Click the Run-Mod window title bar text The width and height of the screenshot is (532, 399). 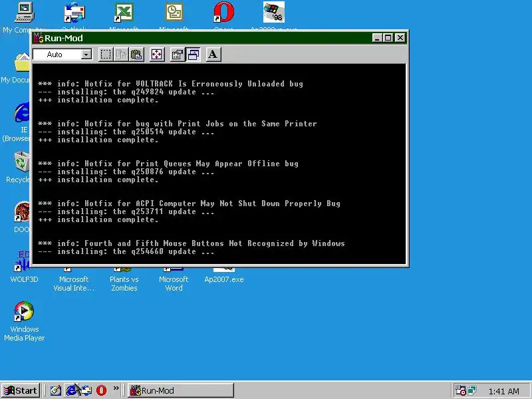(64, 38)
